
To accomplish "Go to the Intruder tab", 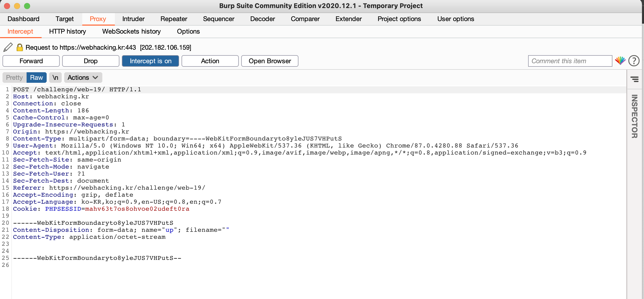I will [133, 19].
